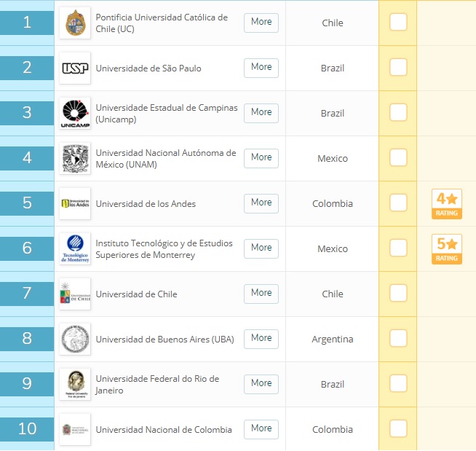This screenshot has width=476, height=451.
Task: Click the Unicamp logo icon
Action: point(74,113)
